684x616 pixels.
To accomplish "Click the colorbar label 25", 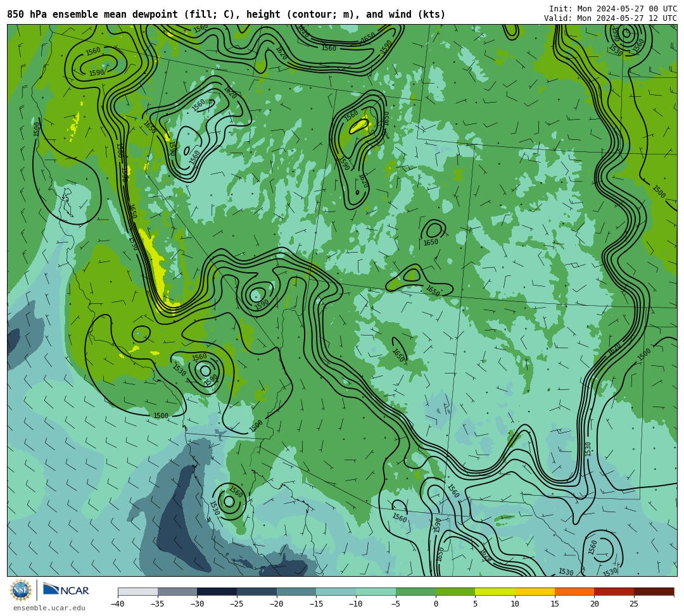I will pyautogui.click(x=634, y=604).
